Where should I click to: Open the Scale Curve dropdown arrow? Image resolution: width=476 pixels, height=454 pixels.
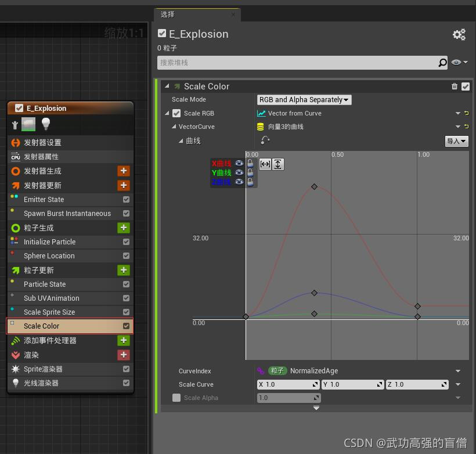click(458, 384)
